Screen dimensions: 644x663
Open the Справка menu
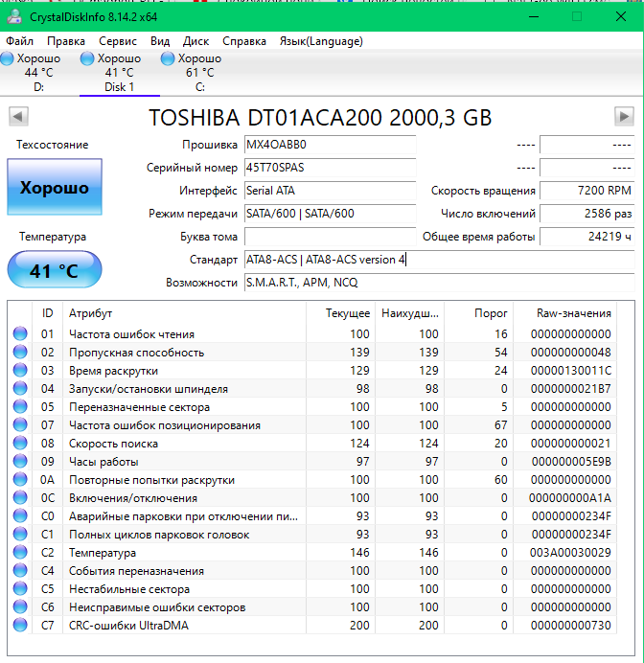point(244,41)
